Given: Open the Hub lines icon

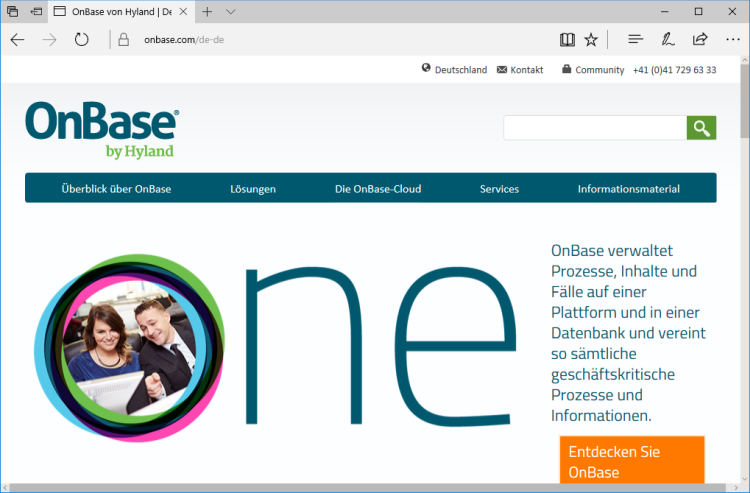Looking at the screenshot, I should point(635,40).
